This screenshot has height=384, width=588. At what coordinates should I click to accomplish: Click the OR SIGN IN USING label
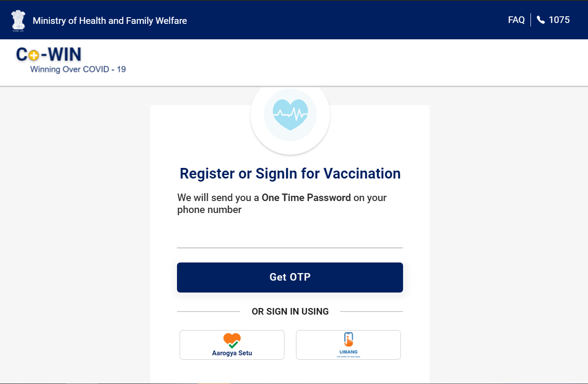tap(290, 312)
